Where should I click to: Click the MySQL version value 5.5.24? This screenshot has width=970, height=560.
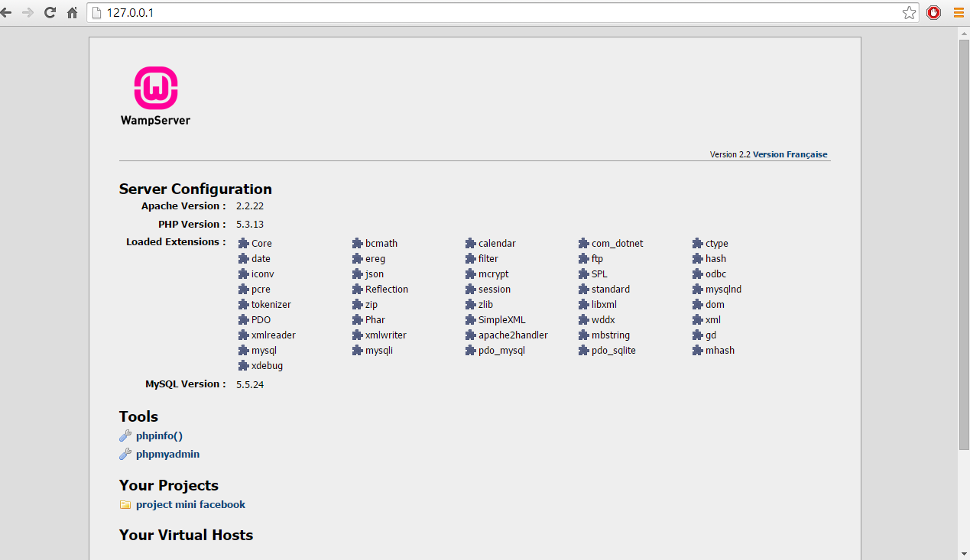point(250,384)
